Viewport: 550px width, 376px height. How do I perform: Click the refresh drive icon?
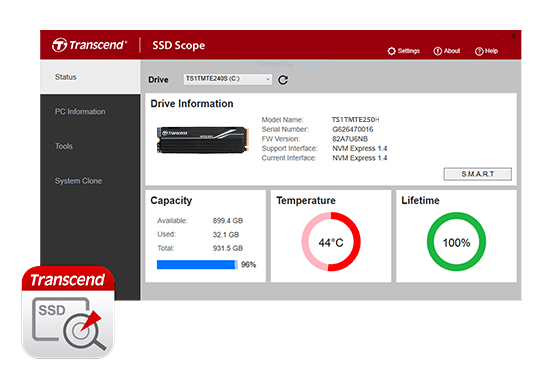click(x=283, y=80)
